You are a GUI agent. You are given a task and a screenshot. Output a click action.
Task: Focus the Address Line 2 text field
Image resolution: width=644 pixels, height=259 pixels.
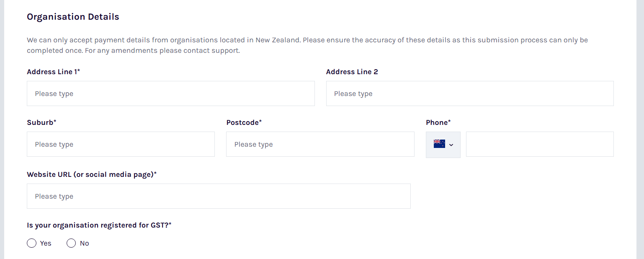pos(470,93)
